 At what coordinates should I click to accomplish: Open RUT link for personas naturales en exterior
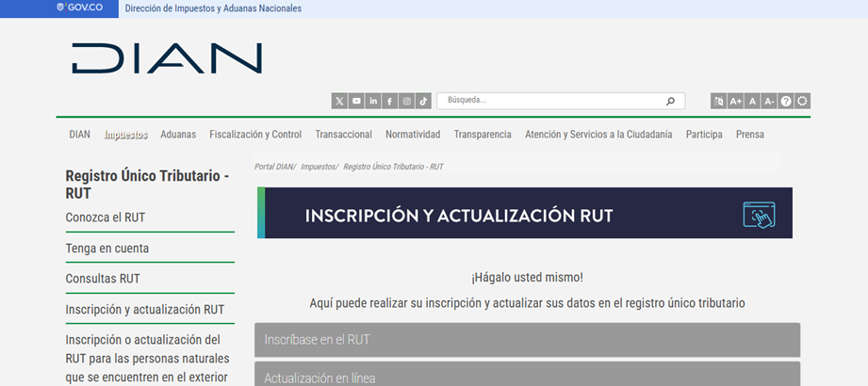(x=147, y=359)
